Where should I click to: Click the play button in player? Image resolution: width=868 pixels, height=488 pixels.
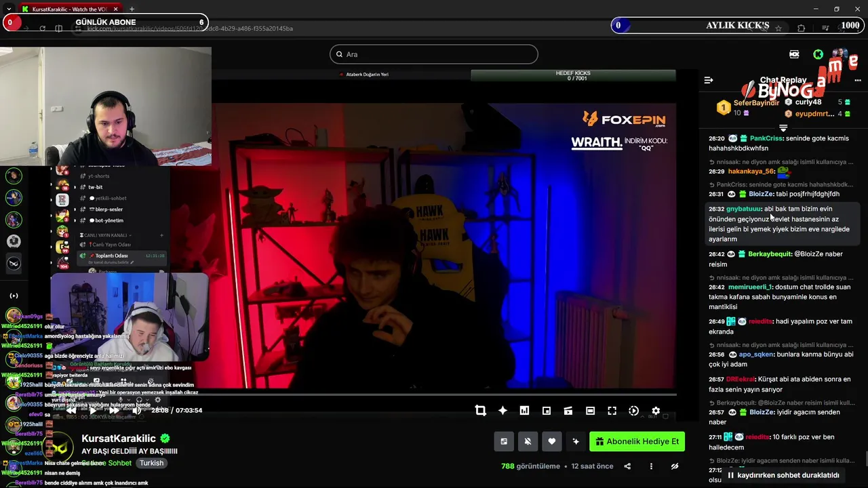click(x=93, y=410)
